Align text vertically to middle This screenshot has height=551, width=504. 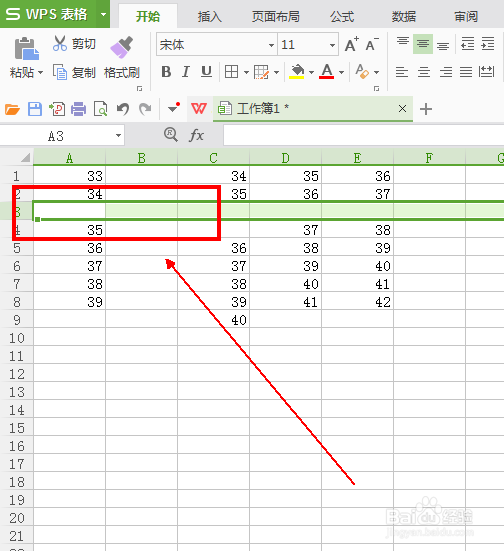pyautogui.click(x=423, y=44)
